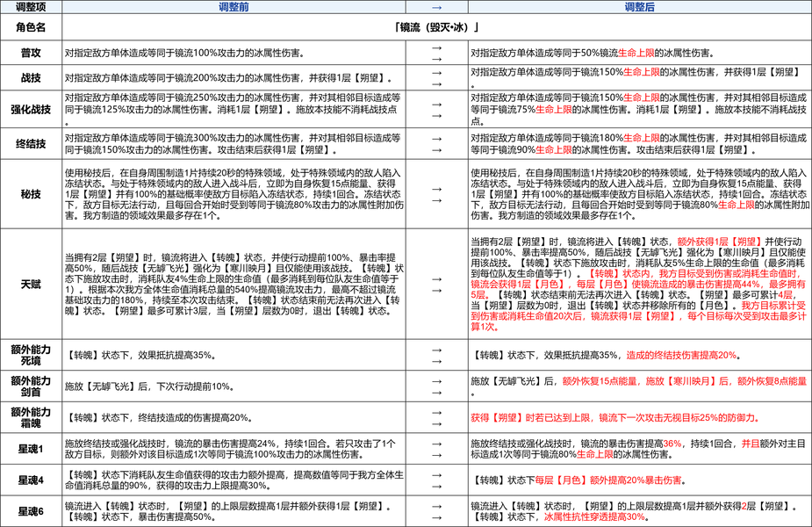812x527 pixels.
Task: Click the 秘技 row label
Action: tap(32, 195)
